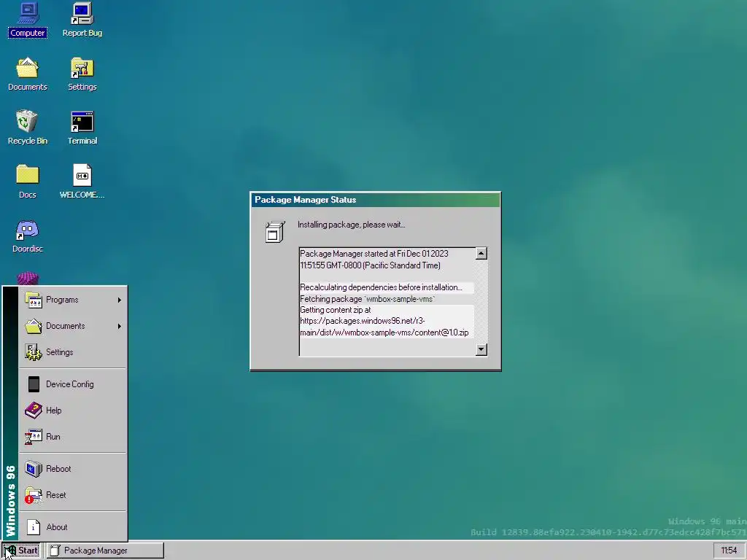
Task: Click the log scrollbar up arrow
Action: (x=481, y=253)
